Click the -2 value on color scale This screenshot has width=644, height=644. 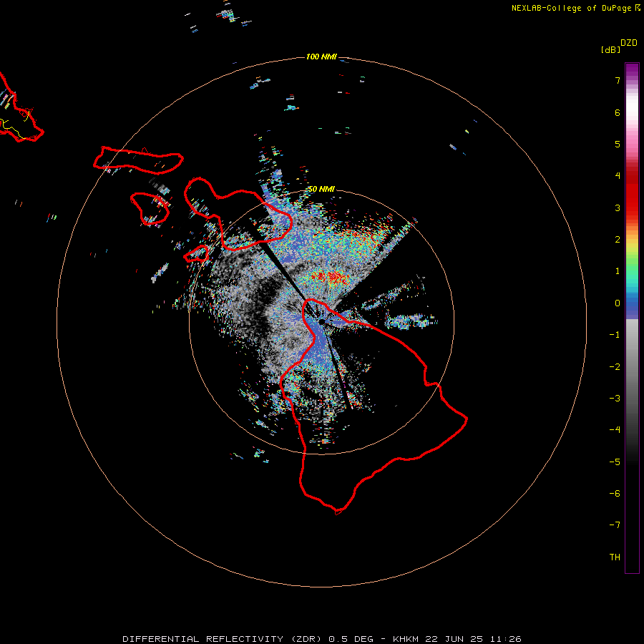(x=615, y=367)
